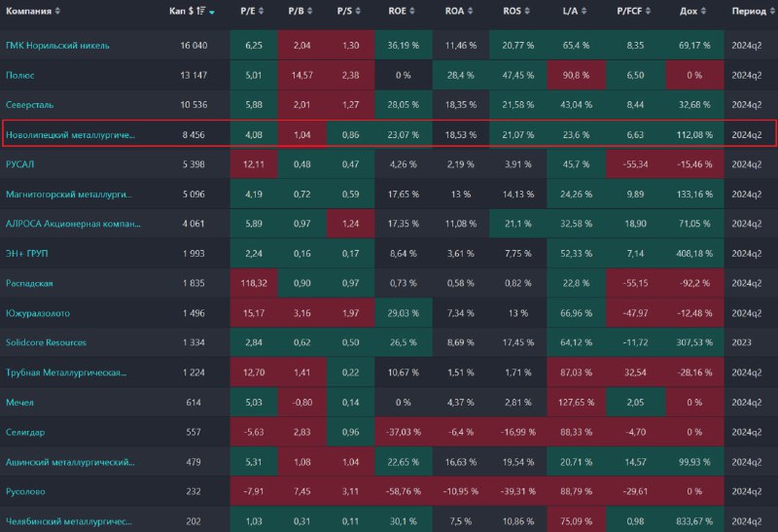This screenshot has height=532, width=778.
Task: Select Норильский никель ROS cell 20,77 %
Action: pyautogui.click(x=518, y=46)
